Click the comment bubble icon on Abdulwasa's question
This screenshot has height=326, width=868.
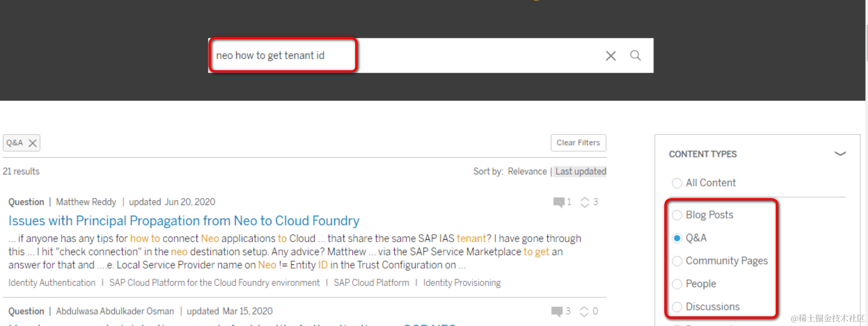[x=557, y=311]
